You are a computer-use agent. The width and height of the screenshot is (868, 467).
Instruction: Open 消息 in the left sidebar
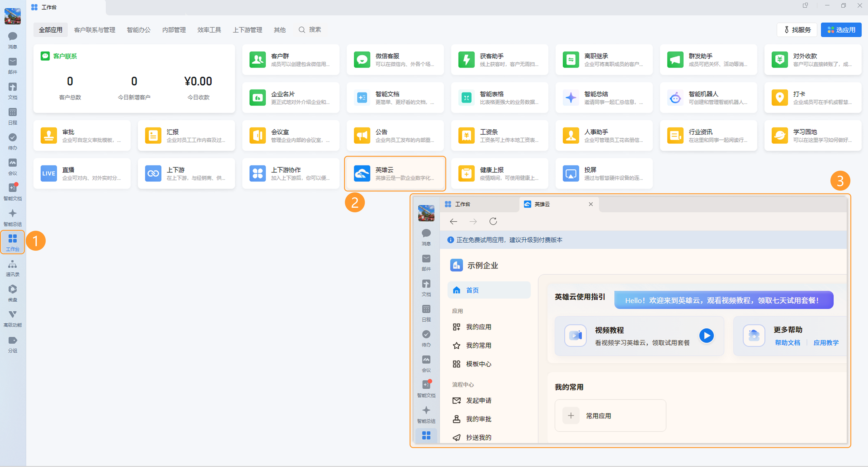(12, 40)
